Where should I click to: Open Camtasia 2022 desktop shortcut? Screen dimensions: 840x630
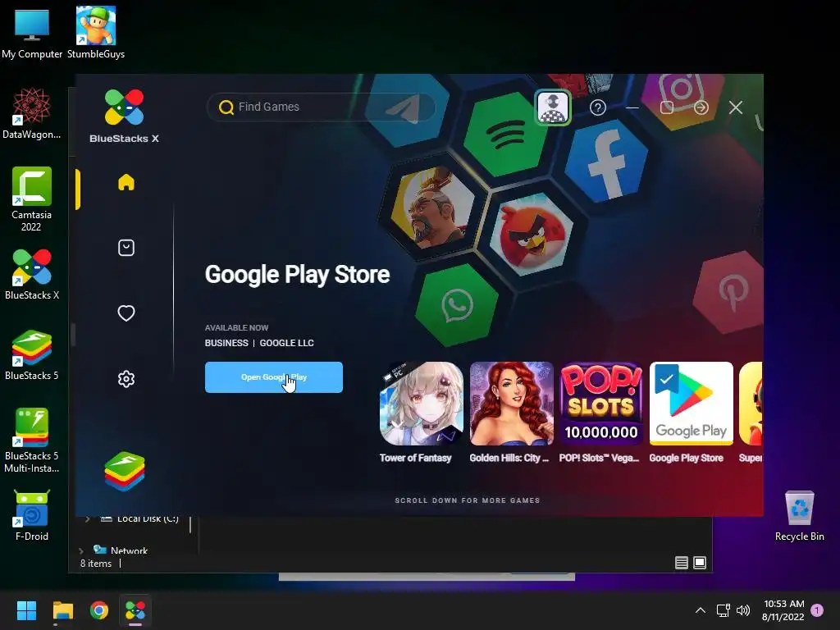[31, 199]
